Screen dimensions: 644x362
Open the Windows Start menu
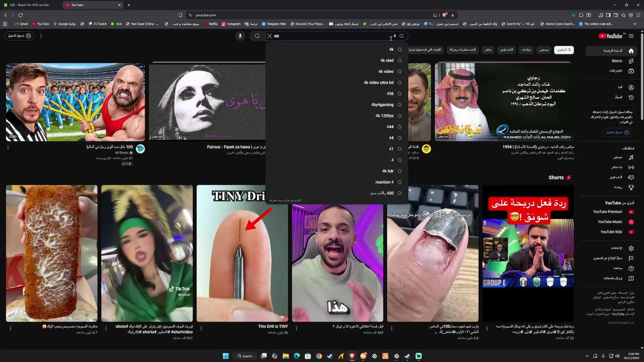tap(226, 356)
